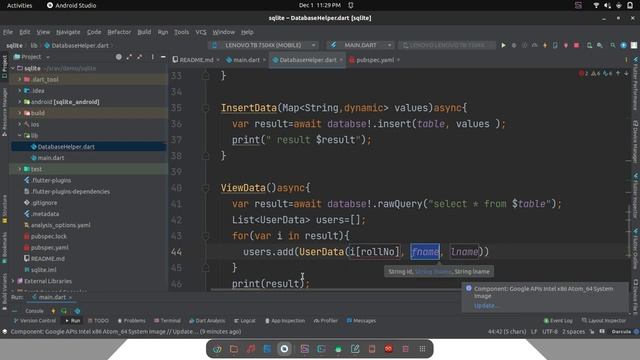
Task: Select .gitignore file in tree
Action: coord(44,203)
